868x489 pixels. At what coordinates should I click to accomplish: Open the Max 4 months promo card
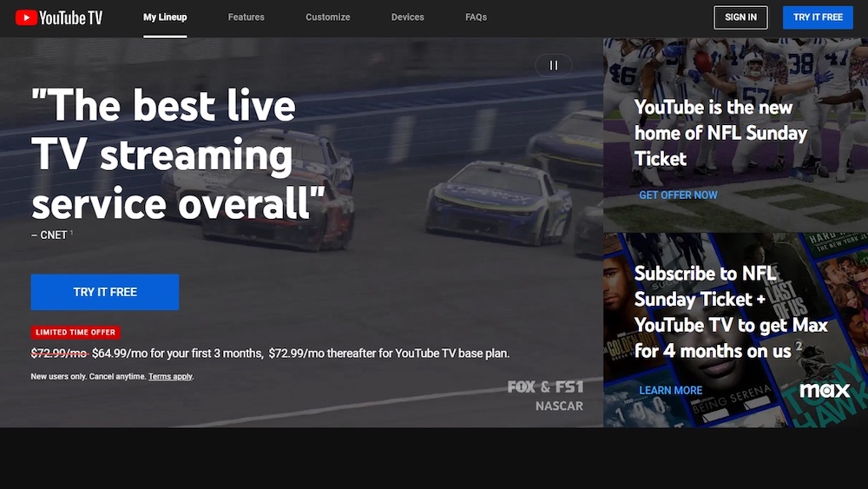pos(735,330)
